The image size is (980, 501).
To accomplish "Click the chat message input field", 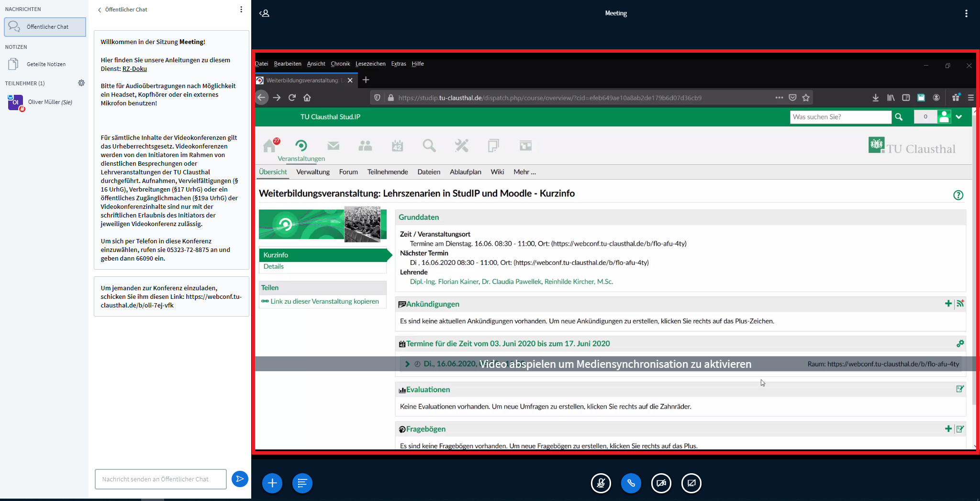I will click(161, 479).
